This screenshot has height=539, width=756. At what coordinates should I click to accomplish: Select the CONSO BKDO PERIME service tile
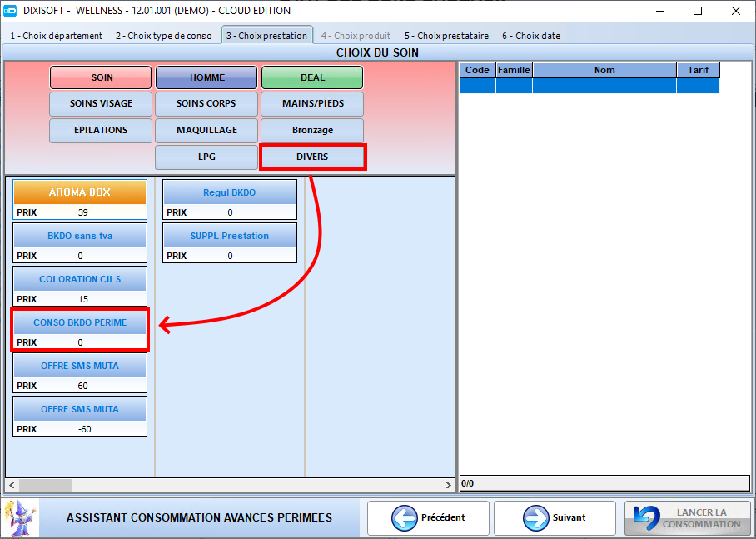[80, 330]
